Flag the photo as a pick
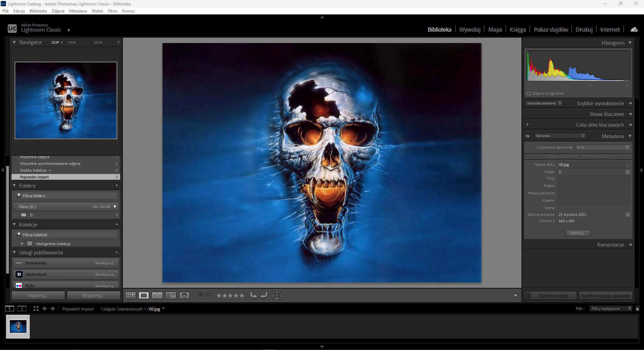Image resolution: width=644 pixels, height=350 pixels. point(201,295)
